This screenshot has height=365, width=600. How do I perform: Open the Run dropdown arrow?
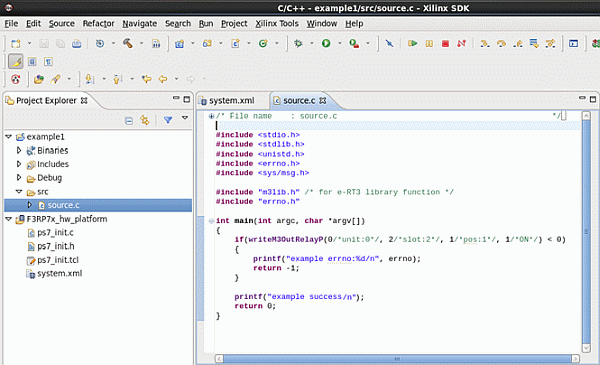[339, 43]
